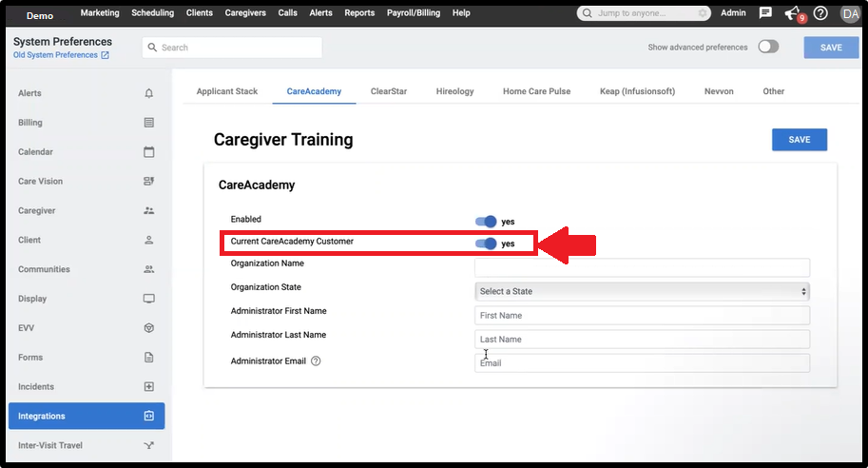Viewport: 868px width, 468px height.
Task: Click the Caregiver people icon in sidebar
Action: click(149, 210)
